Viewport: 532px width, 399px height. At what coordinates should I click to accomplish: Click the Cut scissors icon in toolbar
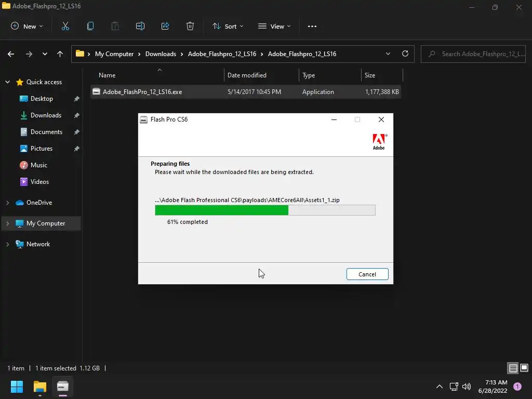tap(65, 26)
